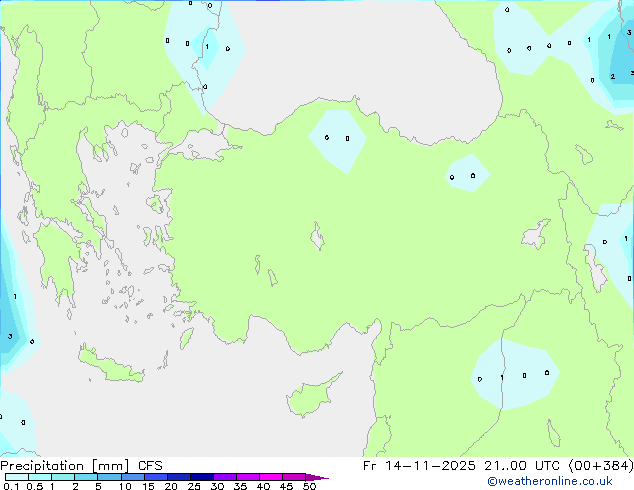This screenshot has width=634, height=490.
Task: Click the 45–50 mm legend swatch
Action: click(x=294, y=477)
